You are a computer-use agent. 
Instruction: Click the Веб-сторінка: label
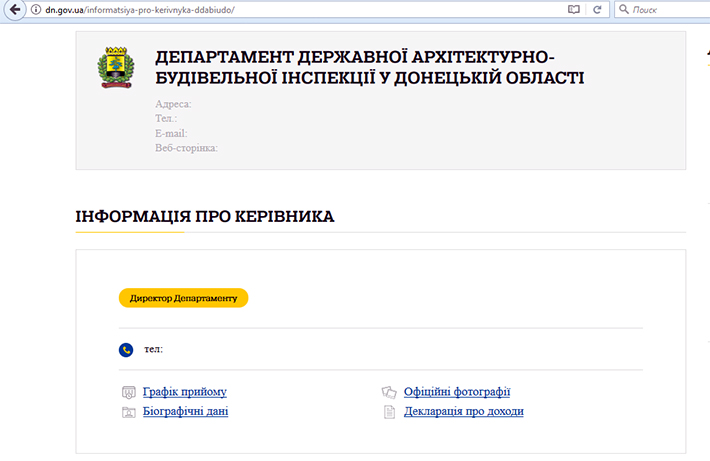[x=187, y=148]
